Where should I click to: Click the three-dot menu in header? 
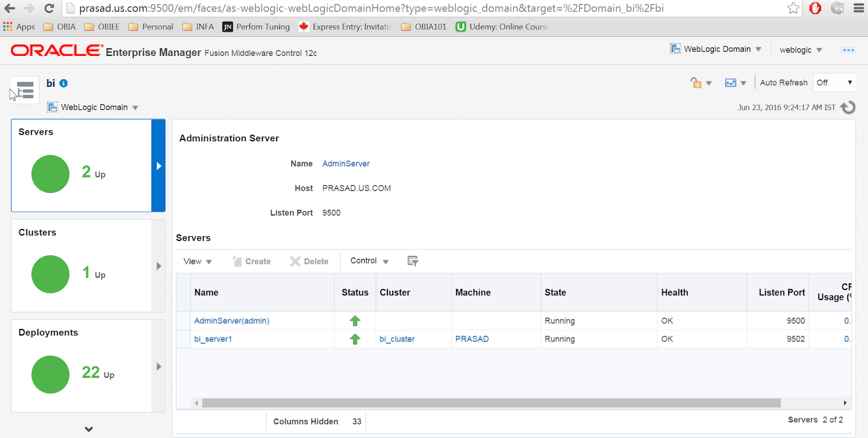tap(848, 50)
